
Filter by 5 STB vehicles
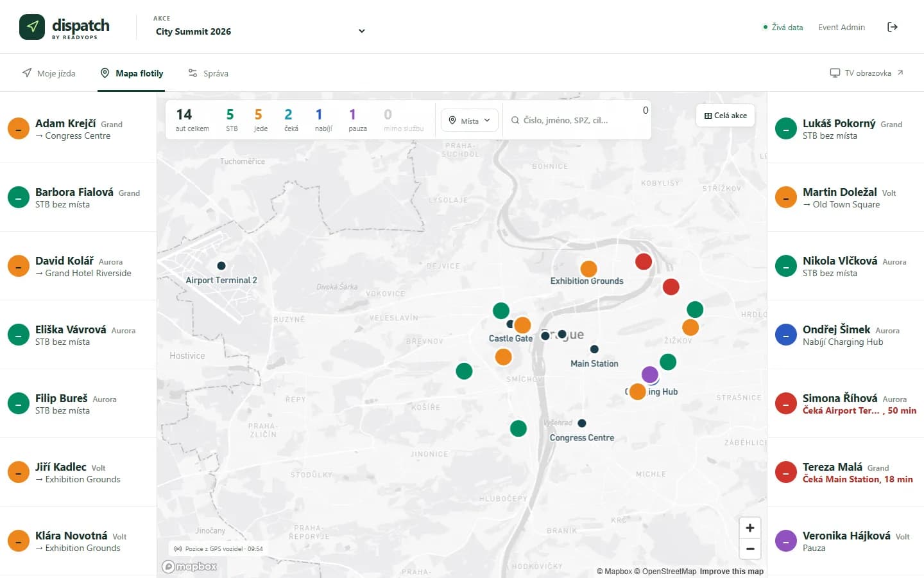[231, 119]
